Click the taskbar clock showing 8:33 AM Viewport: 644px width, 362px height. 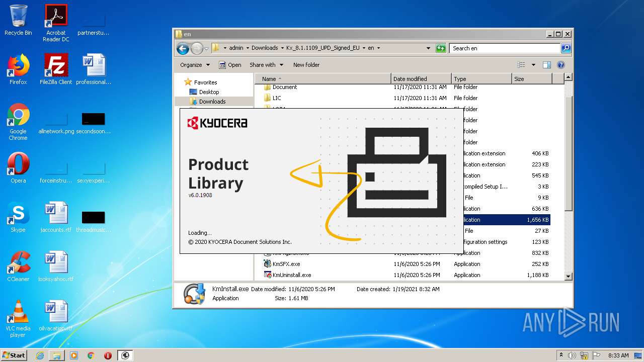pos(618,355)
